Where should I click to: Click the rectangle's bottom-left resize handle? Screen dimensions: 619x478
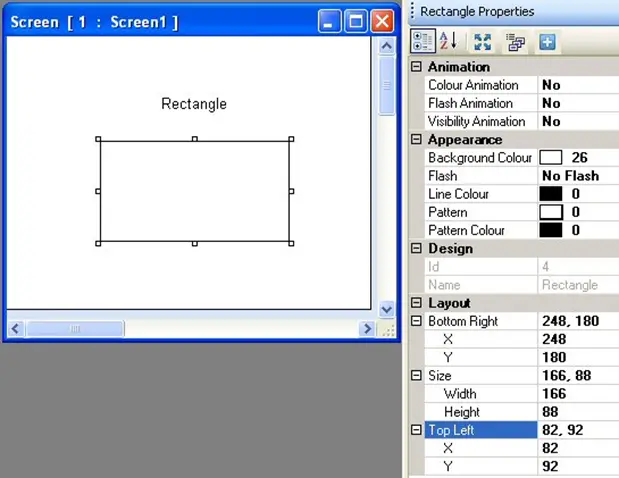click(x=98, y=244)
